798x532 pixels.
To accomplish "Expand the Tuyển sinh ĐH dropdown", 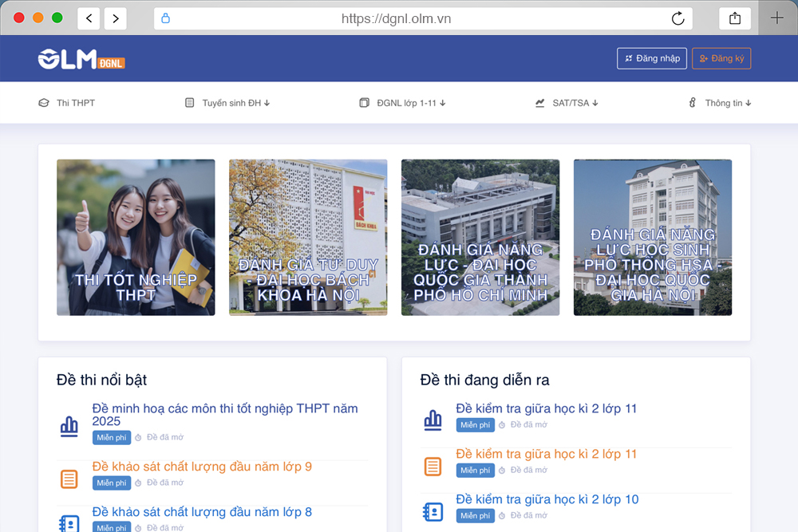I will point(231,102).
